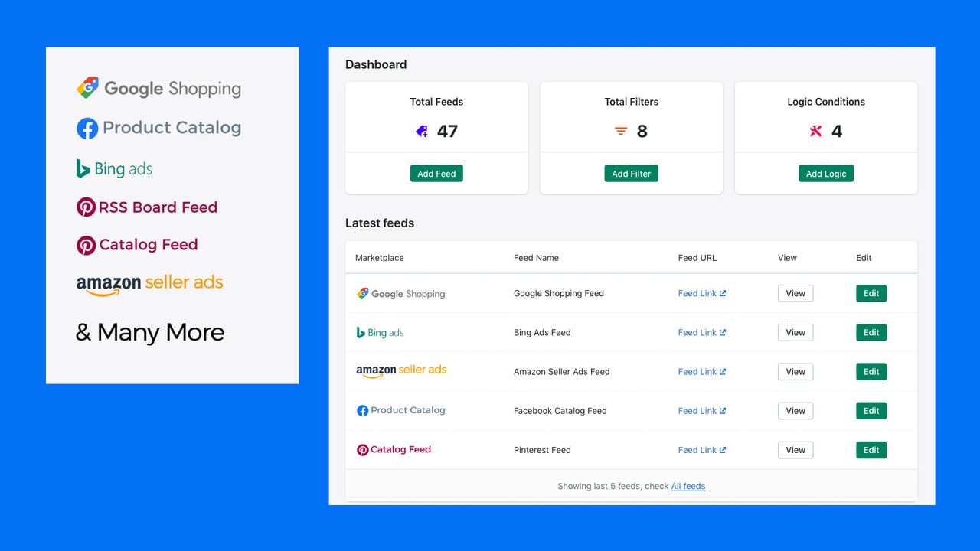The image size is (980, 551).
Task: Click the Add Logic button
Action: (826, 174)
